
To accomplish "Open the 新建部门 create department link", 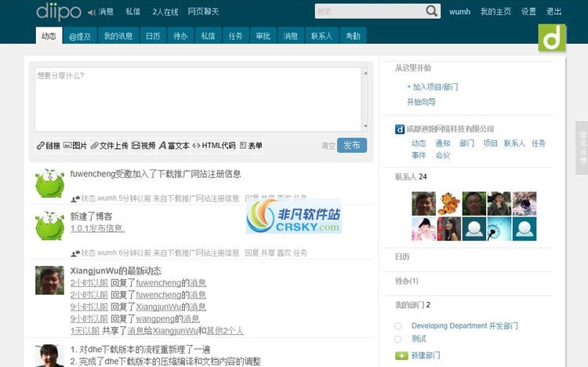I will [425, 355].
